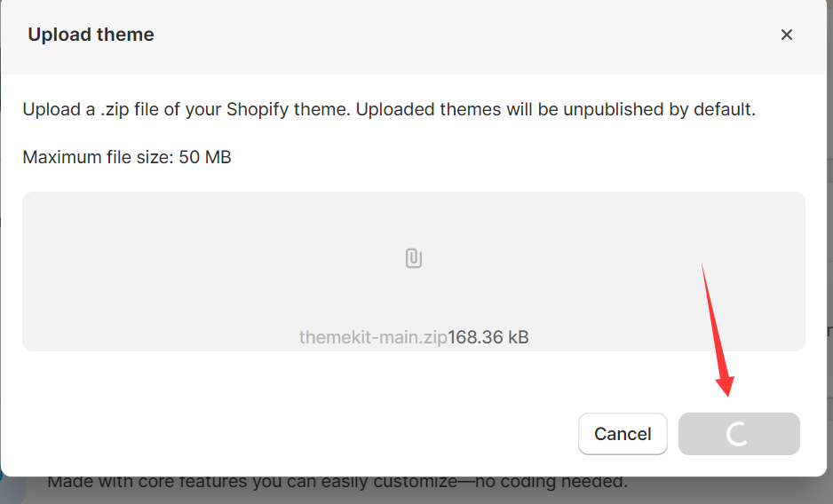Image resolution: width=833 pixels, height=504 pixels.
Task: Click the dialog's grey header bar
Action: [444, 35]
